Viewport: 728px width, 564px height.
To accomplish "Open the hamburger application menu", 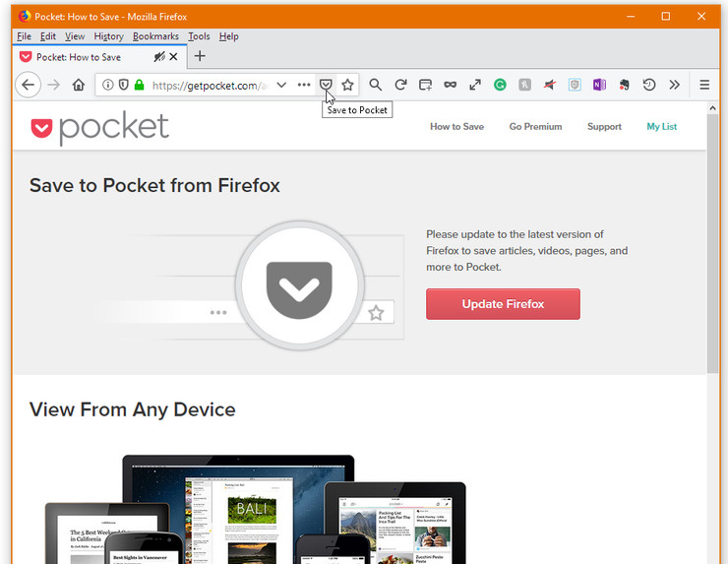I will point(704,85).
